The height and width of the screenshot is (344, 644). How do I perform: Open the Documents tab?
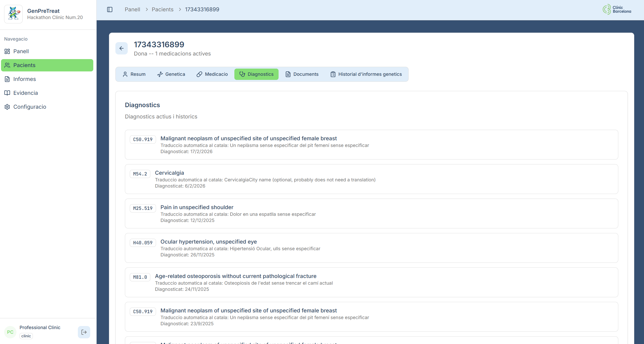click(302, 74)
